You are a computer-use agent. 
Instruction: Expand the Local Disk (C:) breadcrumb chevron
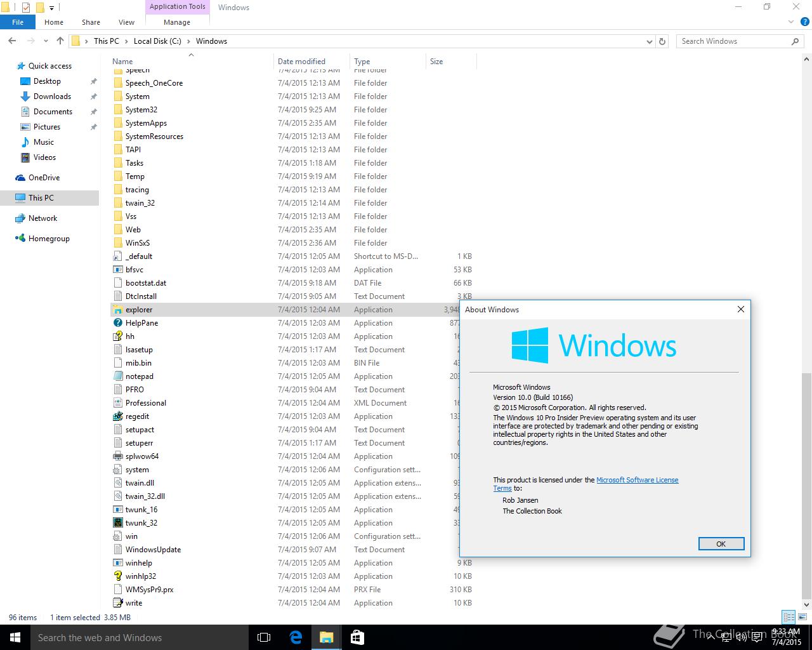pos(188,41)
